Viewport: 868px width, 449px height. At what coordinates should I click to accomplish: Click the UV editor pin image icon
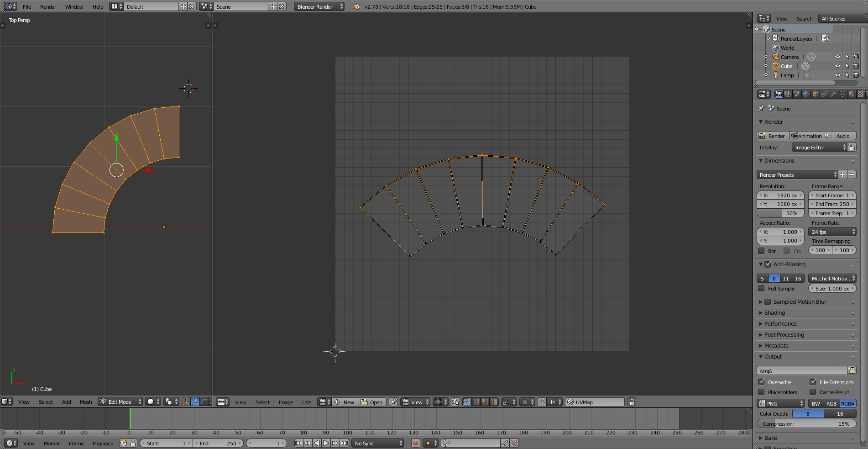point(393,402)
